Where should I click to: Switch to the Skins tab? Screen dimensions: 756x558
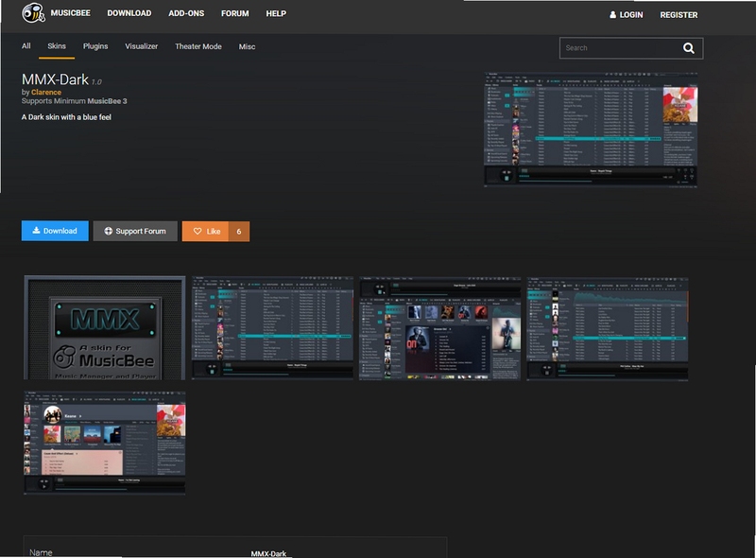[x=57, y=45]
